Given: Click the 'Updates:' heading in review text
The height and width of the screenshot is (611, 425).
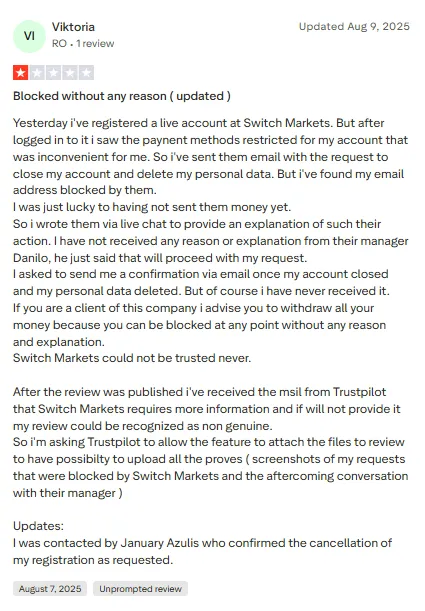Looking at the screenshot, I should click(x=38, y=526).
